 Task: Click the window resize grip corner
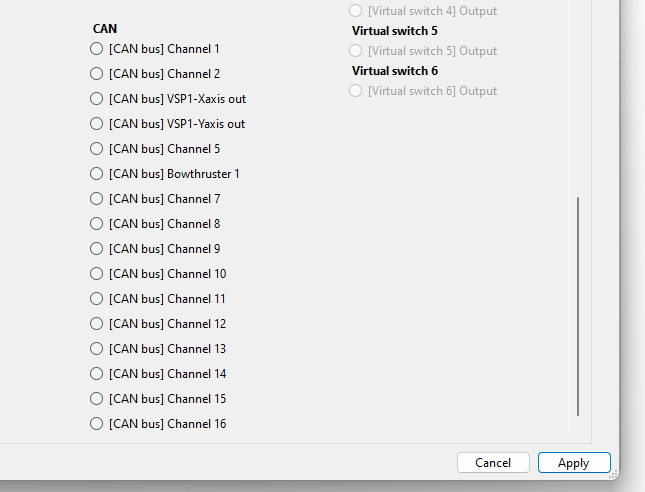(x=613, y=475)
